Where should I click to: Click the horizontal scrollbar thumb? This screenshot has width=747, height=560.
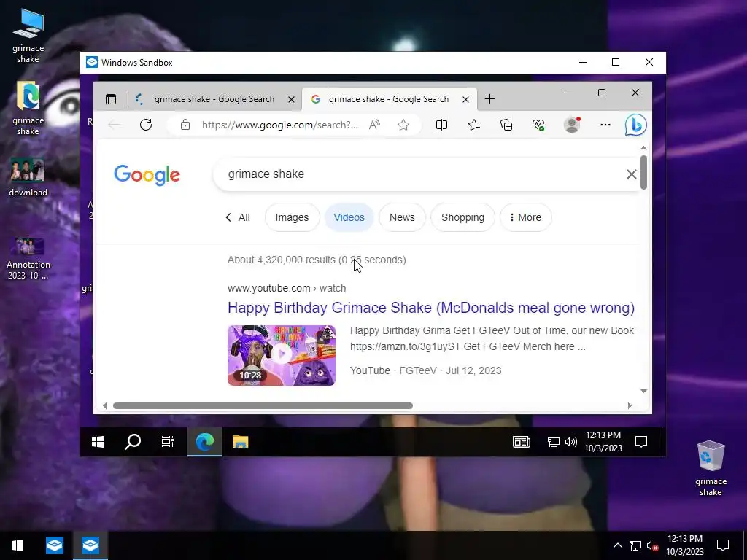tap(263, 405)
